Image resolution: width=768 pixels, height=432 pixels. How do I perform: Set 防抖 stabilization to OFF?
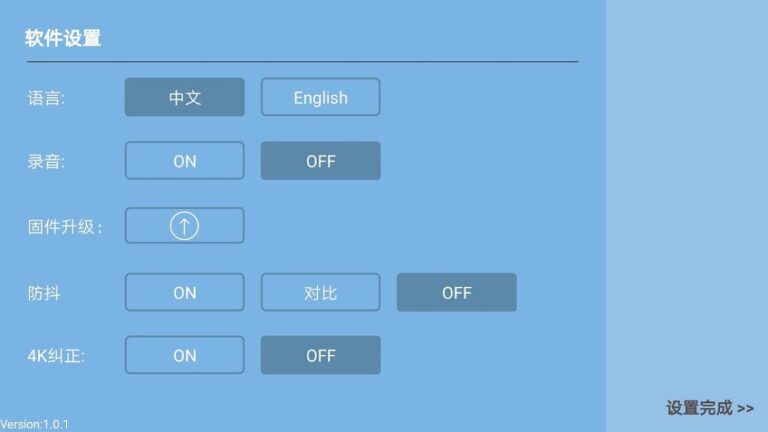(456, 293)
